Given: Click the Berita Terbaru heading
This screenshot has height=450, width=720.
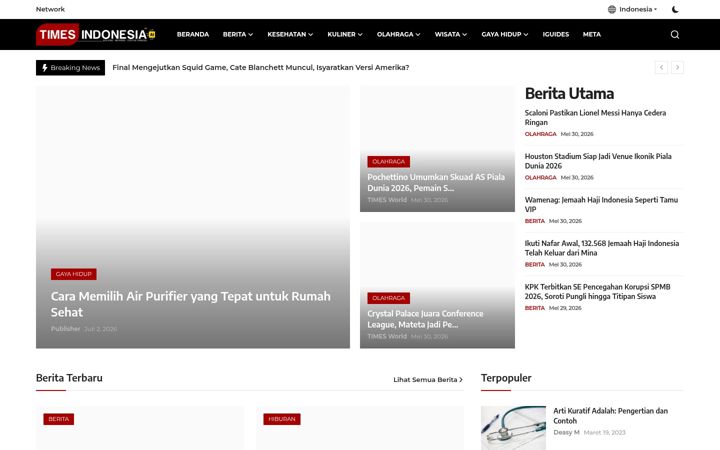Looking at the screenshot, I should [69, 378].
